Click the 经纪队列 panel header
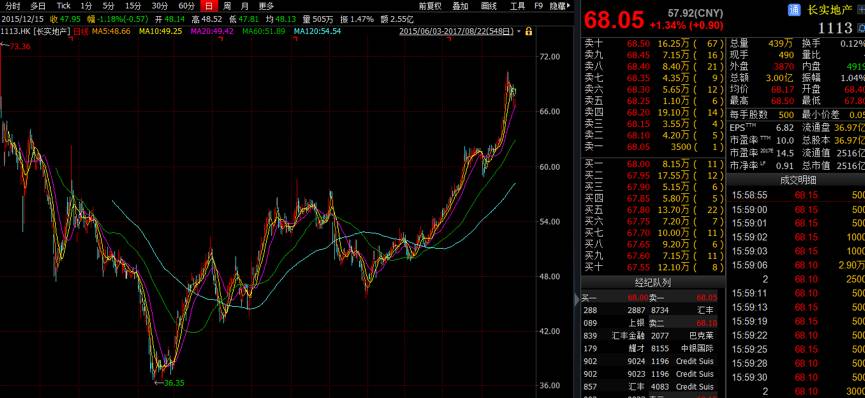The width and height of the screenshot is (865, 398). [x=653, y=283]
